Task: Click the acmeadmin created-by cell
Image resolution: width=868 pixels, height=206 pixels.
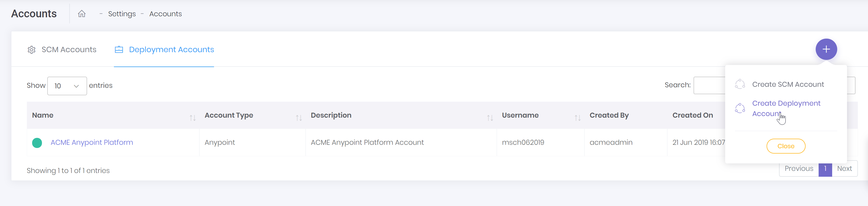Action: point(611,142)
